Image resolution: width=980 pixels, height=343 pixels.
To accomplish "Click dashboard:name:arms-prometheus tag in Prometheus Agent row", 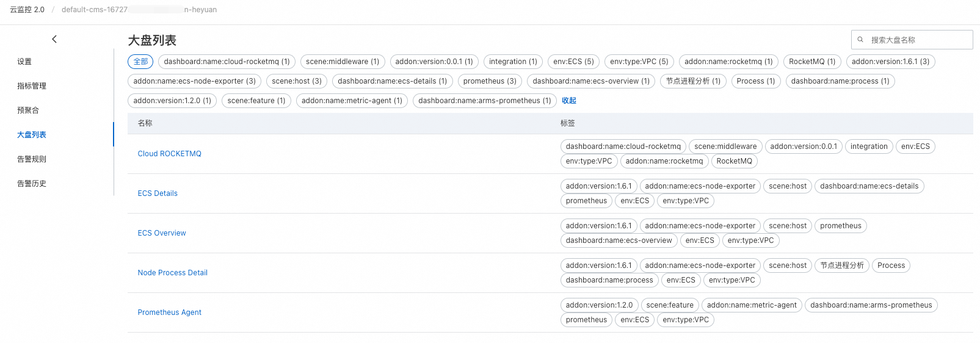I will [871, 305].
